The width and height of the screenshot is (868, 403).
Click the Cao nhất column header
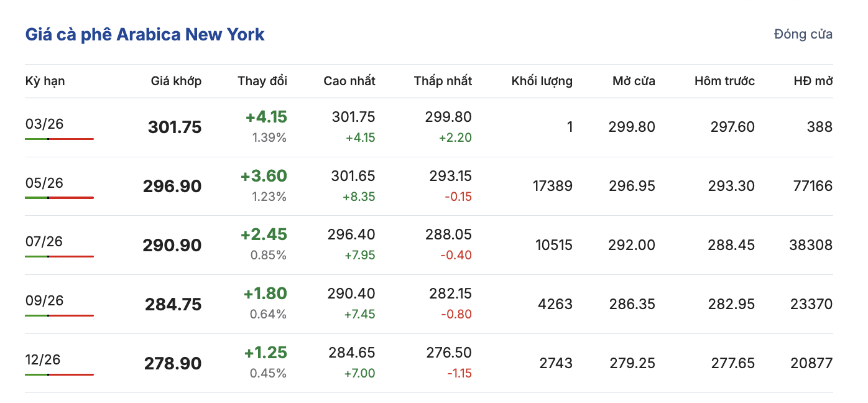click(x=349, y=81)
